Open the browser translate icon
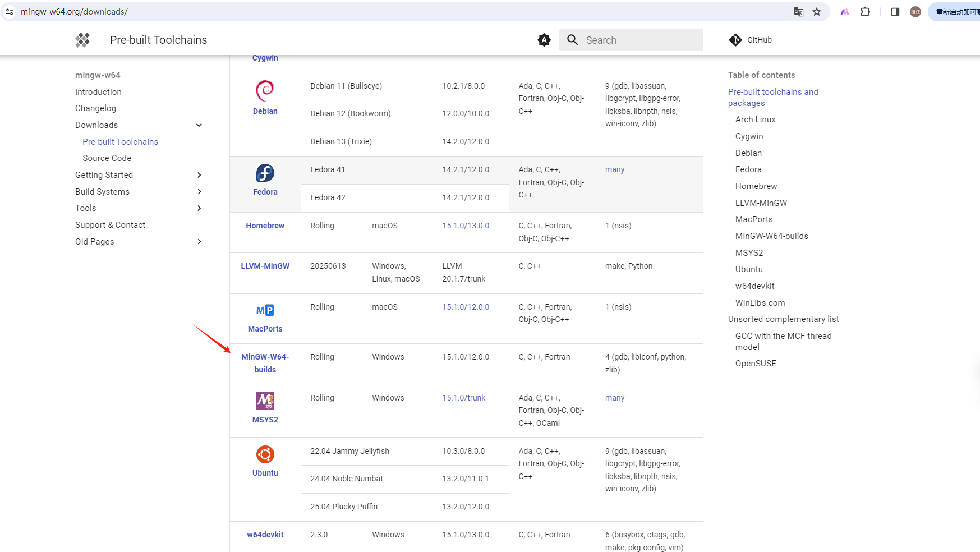Image resolution: width=980 pixels, height=552 pixels. pyautogui.click(x=799, y=12)
